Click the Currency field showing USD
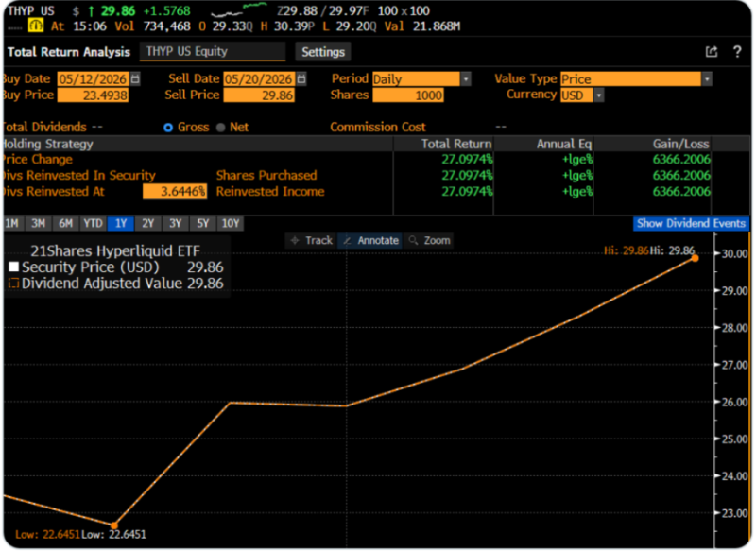This screenshot has height=551, width=756. coord(576,95)
